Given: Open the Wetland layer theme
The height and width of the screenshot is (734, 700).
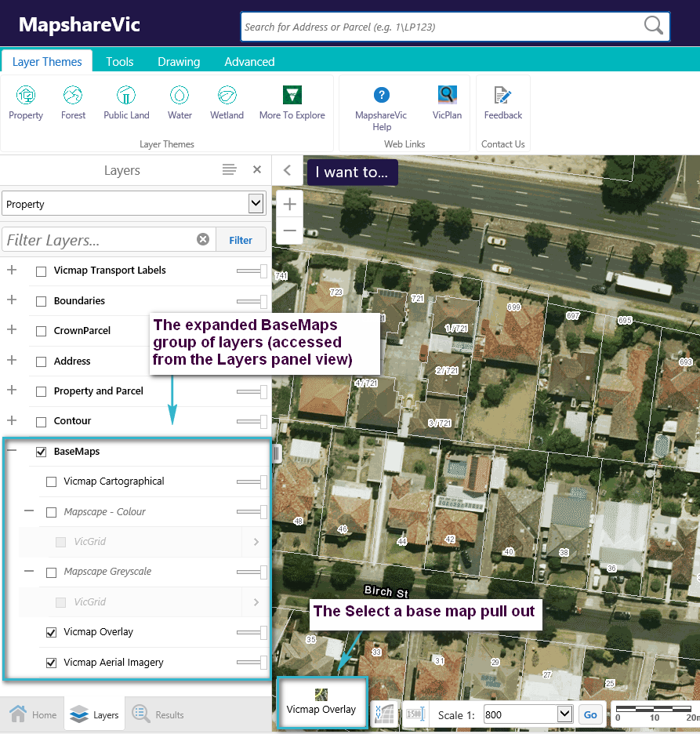Looking at the screenshot, I should pyautogui.click(x=227, y=104).
